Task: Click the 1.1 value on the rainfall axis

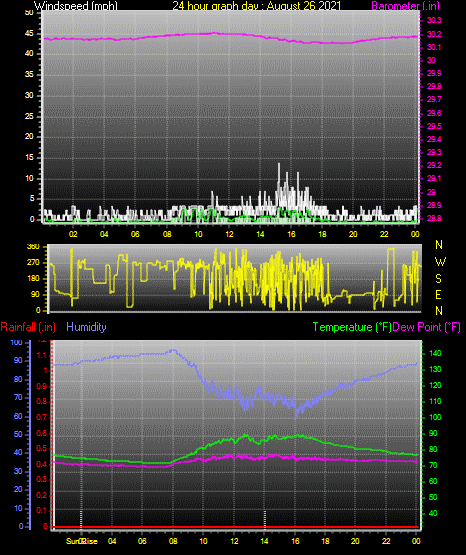Action: (42, 355)
